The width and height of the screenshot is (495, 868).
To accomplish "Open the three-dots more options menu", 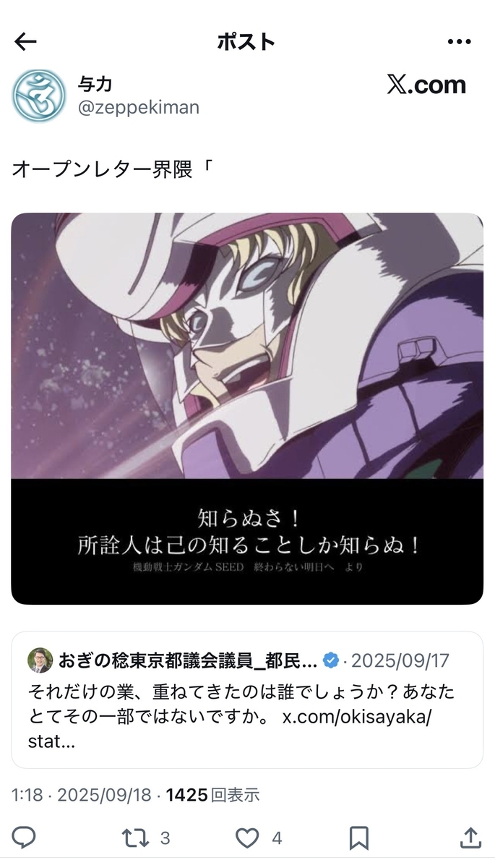I will click(x=459, y=42).
